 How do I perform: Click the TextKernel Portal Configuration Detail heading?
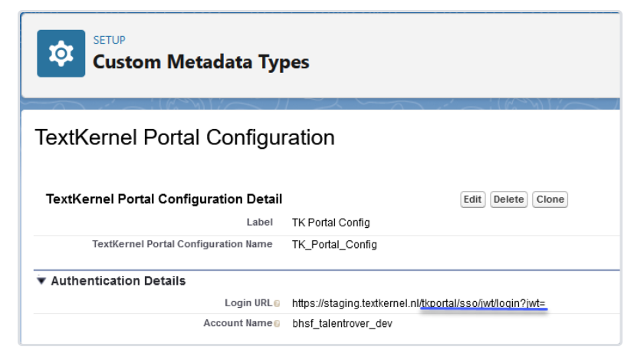[164, 199]
